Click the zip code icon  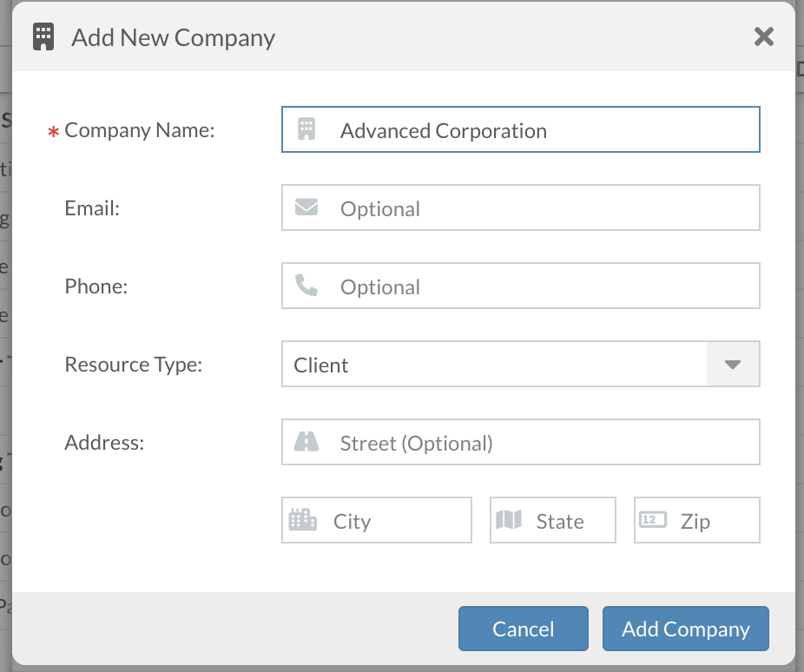pos(653,520)
